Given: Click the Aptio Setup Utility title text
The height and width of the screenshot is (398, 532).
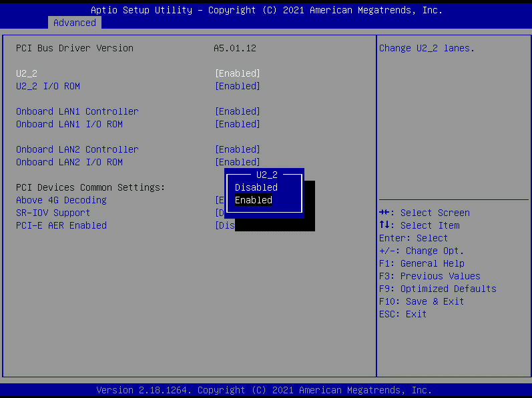Looking at the screenshot, I should tap(266, 10).
